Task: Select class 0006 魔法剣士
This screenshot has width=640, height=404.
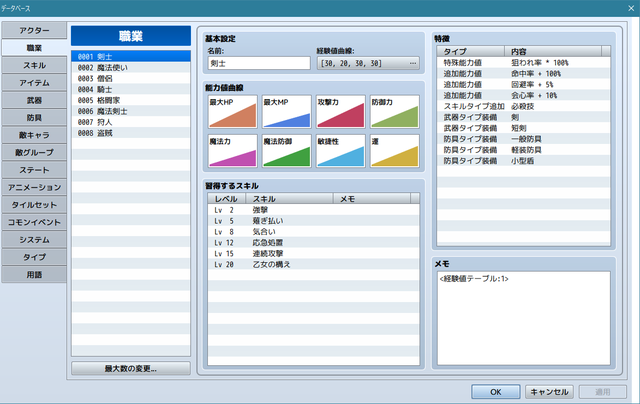Action: point(131,111)
